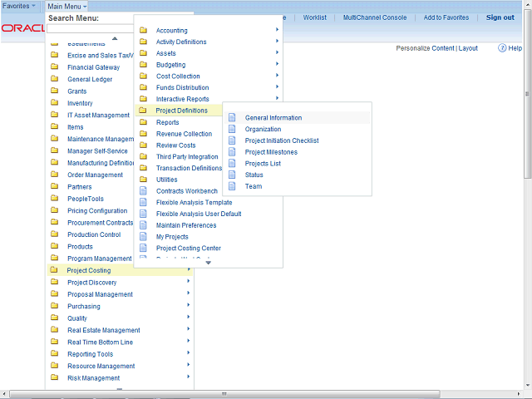Viewport: 532px width, 399px height.
Task: Open Project Milestones entry
Action: (x=271, y=152)
